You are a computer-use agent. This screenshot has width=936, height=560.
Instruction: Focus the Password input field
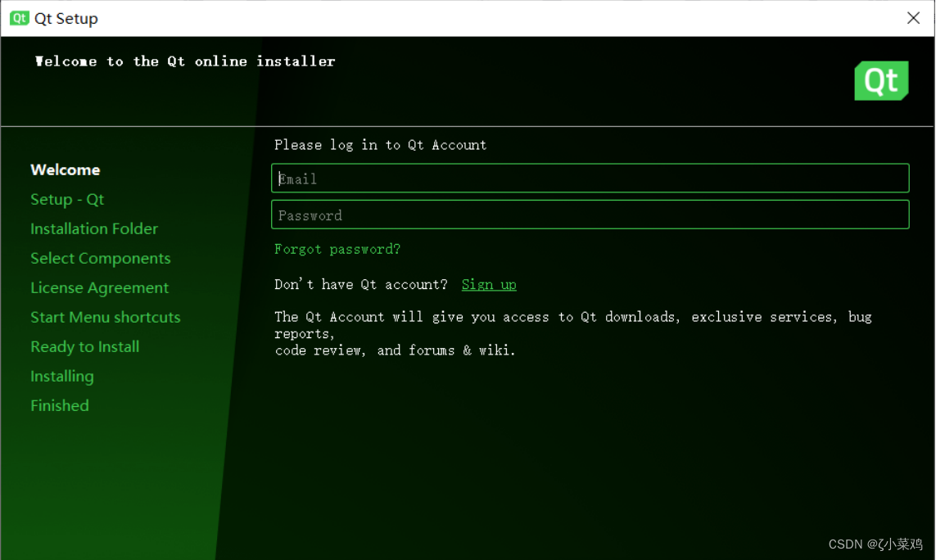590,215
